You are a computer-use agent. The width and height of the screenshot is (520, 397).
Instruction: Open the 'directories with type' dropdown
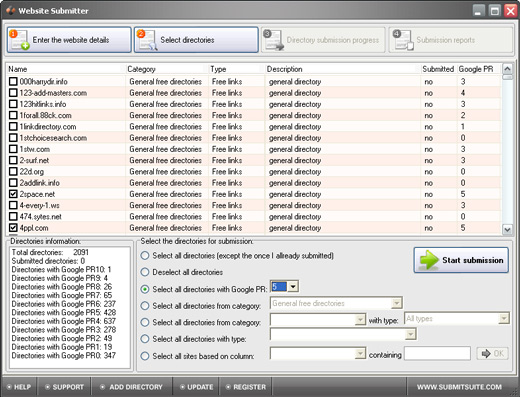click(411, 334)
